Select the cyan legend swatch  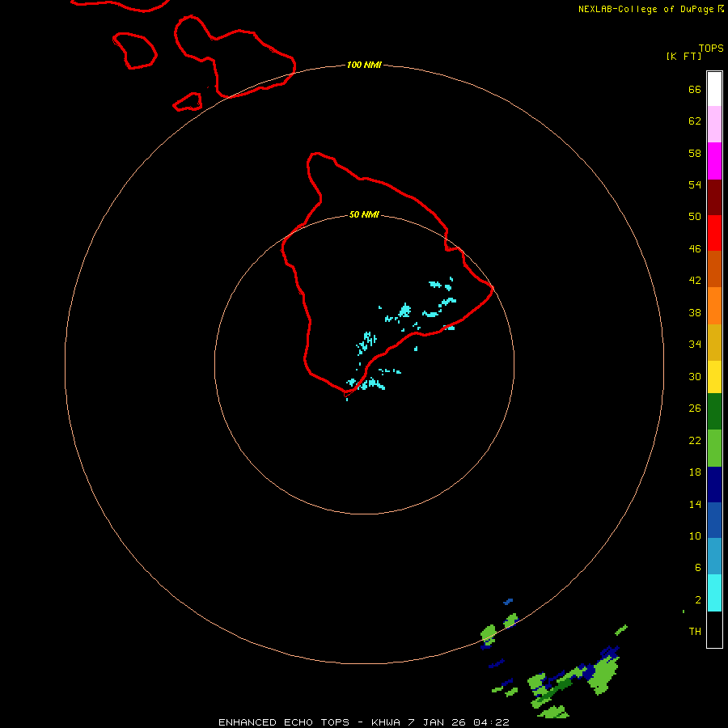pyautogui.click(x=714, y=593)
